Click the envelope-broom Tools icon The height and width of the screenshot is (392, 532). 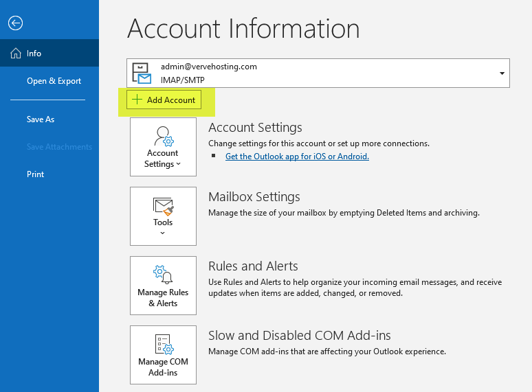(x=164, y=207)
